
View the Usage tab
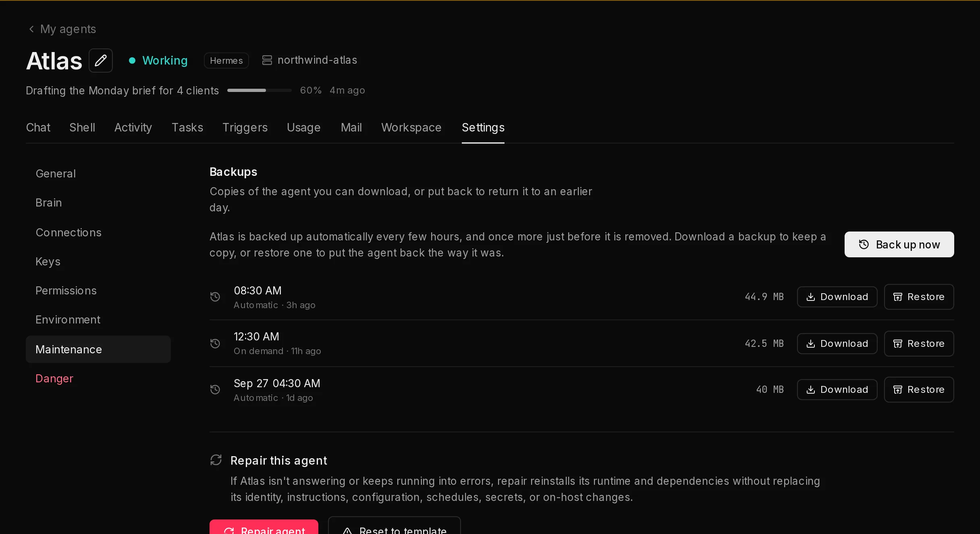click(304, 127)
